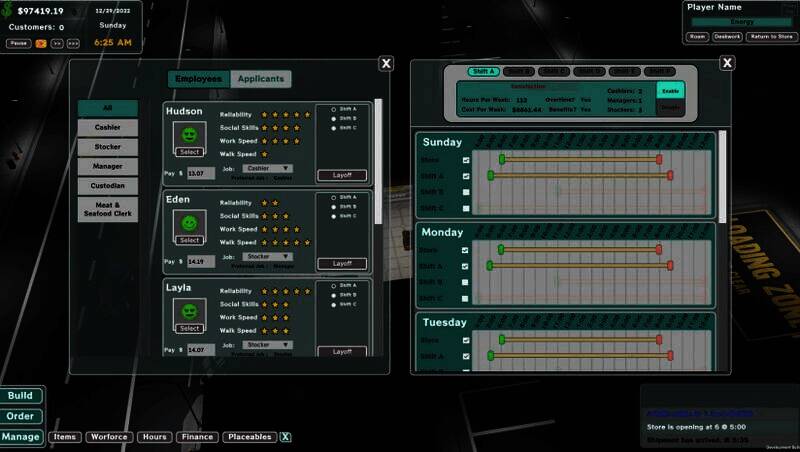Switch to the Applicants tab
Viewport: 800px width, 452px height.
[261, 79]
